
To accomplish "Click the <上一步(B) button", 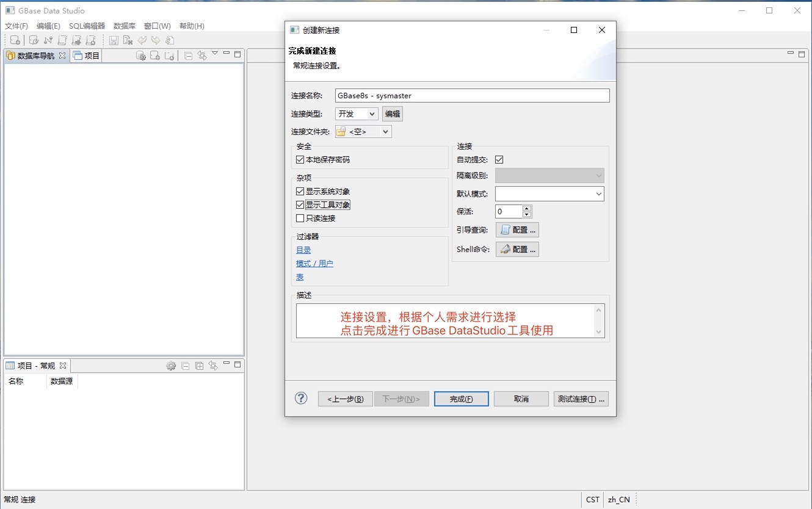I will (x=345, y=399).
